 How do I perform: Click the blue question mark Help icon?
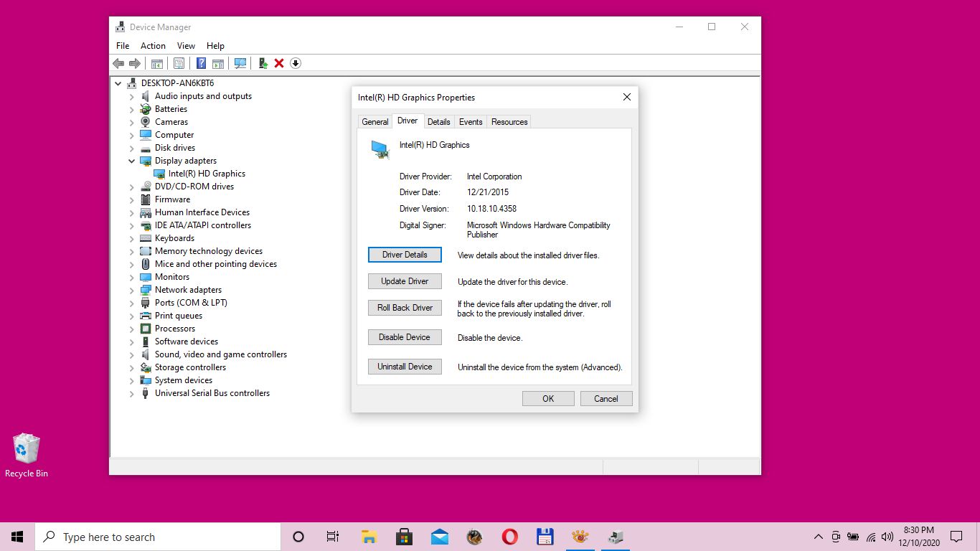pos(202,63)
